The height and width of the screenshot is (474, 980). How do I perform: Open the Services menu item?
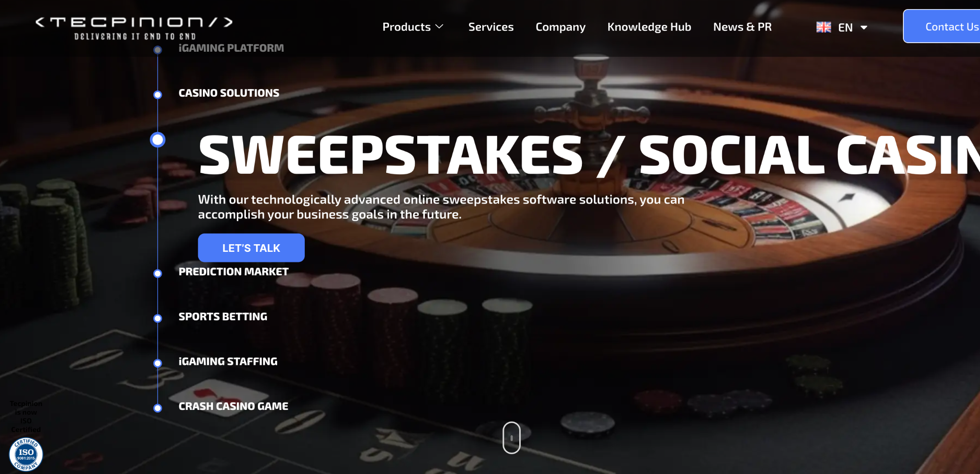point(491,27)
